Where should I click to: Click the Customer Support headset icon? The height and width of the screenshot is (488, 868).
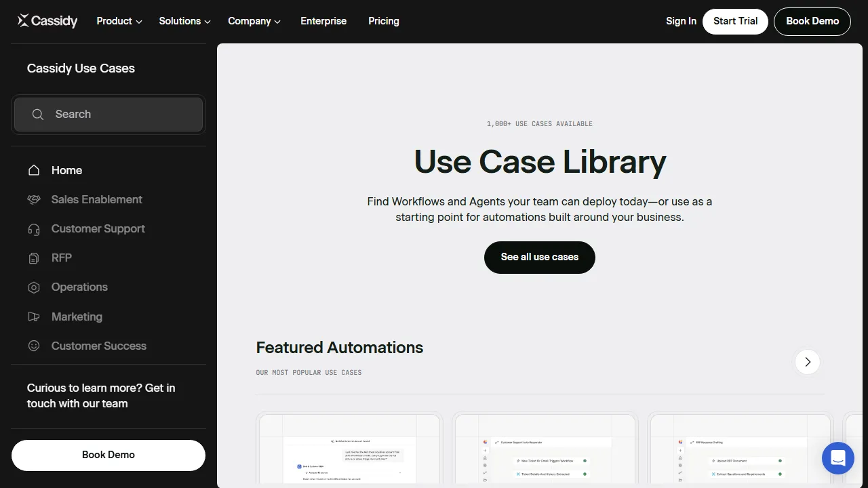click(x=34, y=229)
